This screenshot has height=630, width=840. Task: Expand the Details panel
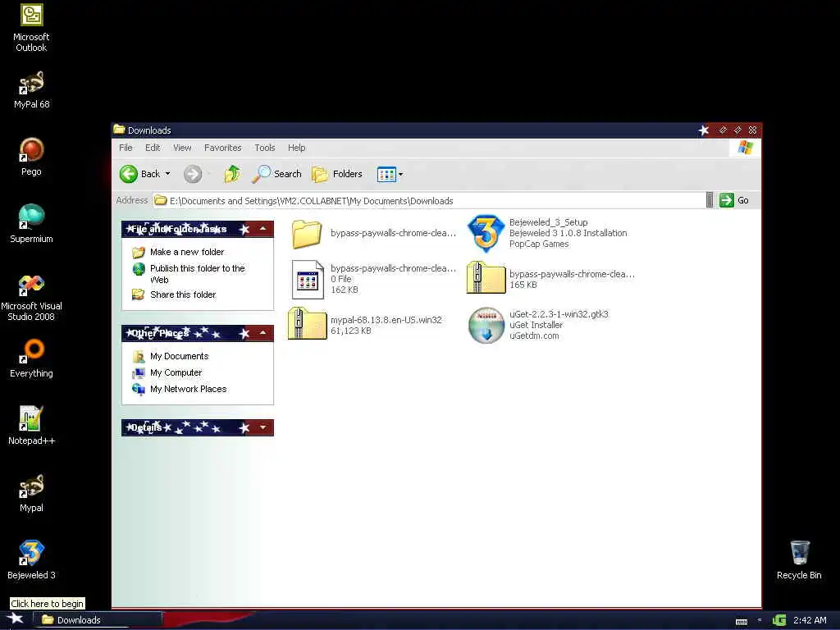click(x=263, y=427)
